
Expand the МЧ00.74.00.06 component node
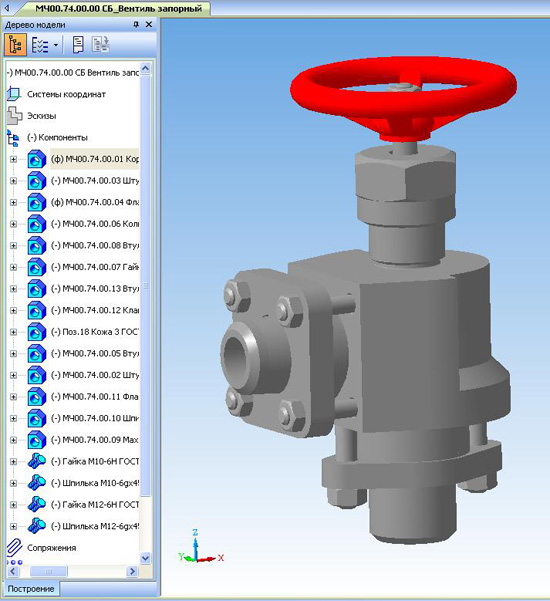pyautogui.click(x=13, y=224)
